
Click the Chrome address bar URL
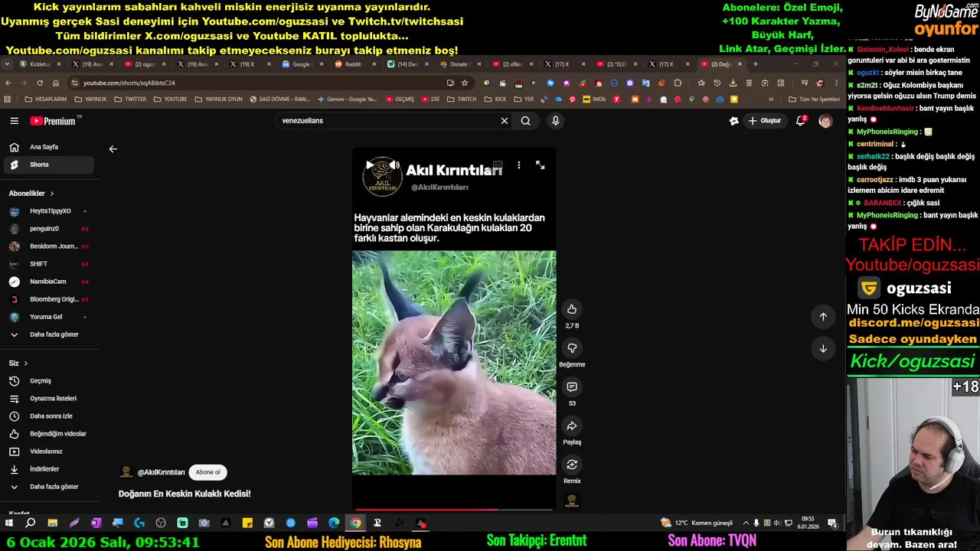tap(129, 83)
